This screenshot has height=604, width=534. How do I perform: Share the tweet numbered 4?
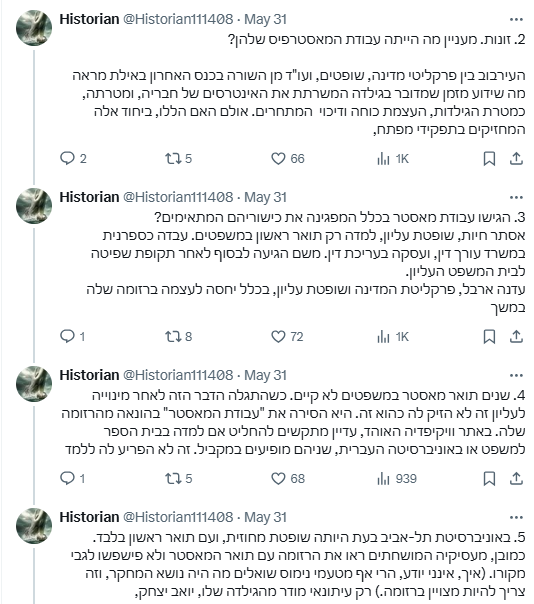coord(516,479)
